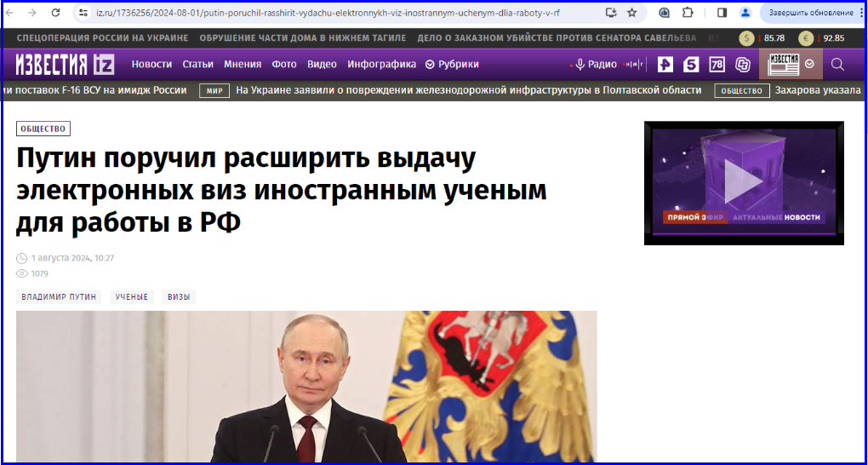
Task: Open Радио with microphone icon
Action: pyautogui.click(x=597, y=64)
